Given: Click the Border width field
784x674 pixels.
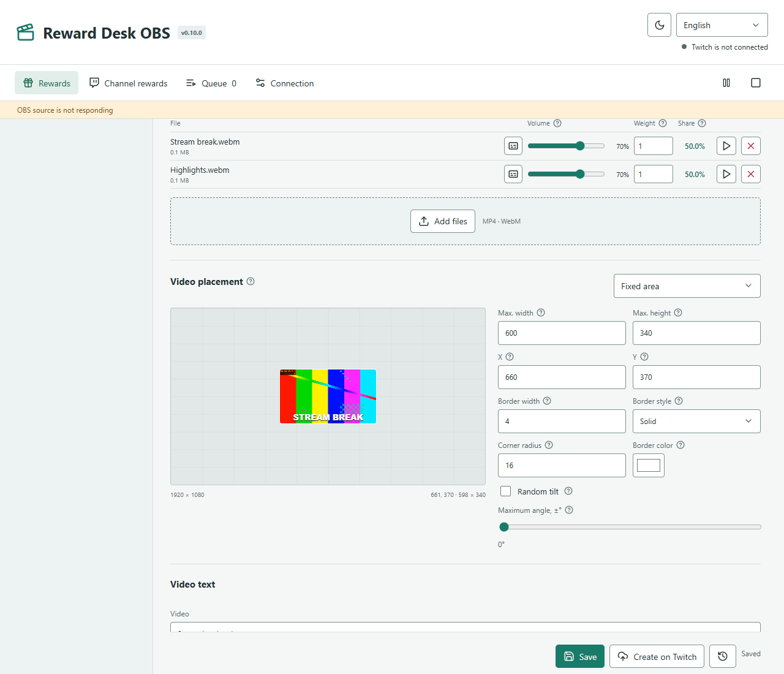Looking at the screenshot, I should [562, 422].
